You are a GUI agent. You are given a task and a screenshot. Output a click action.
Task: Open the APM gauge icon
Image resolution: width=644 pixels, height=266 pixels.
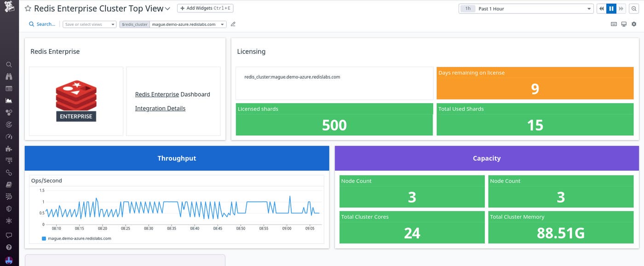(x=9, y=136)
